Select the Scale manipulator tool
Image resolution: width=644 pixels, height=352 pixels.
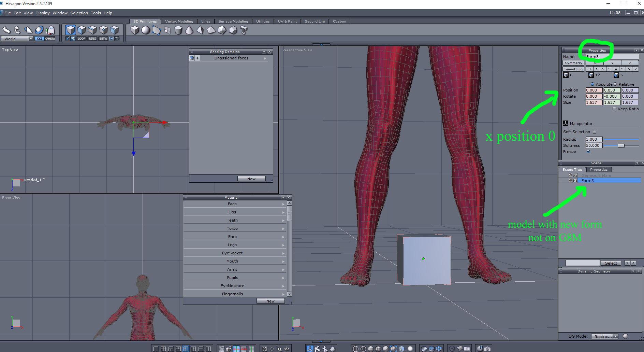28,30
